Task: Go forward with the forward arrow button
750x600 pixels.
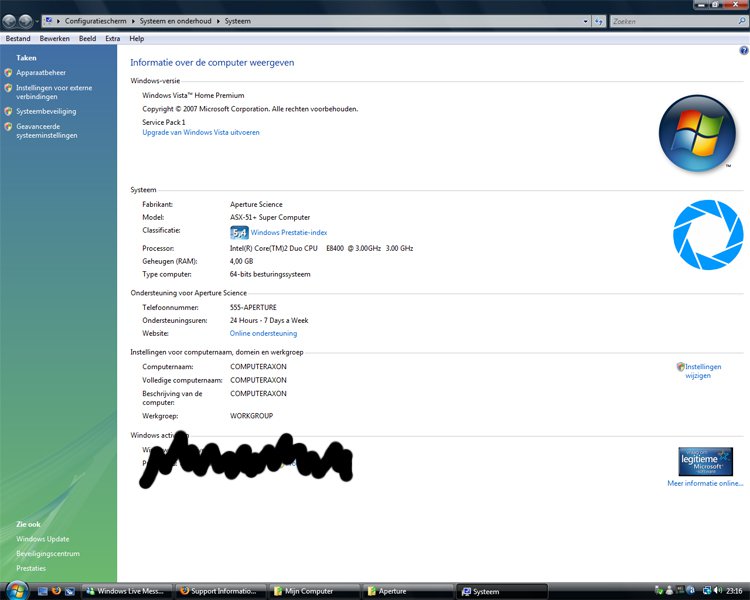Action: pos(25,21)
